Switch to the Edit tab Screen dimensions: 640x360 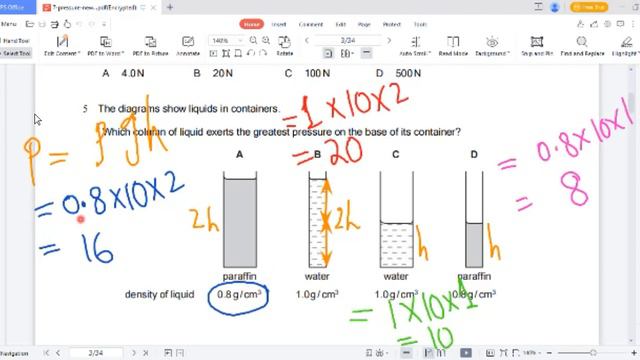pyautogui.click(x=340, y=24)
